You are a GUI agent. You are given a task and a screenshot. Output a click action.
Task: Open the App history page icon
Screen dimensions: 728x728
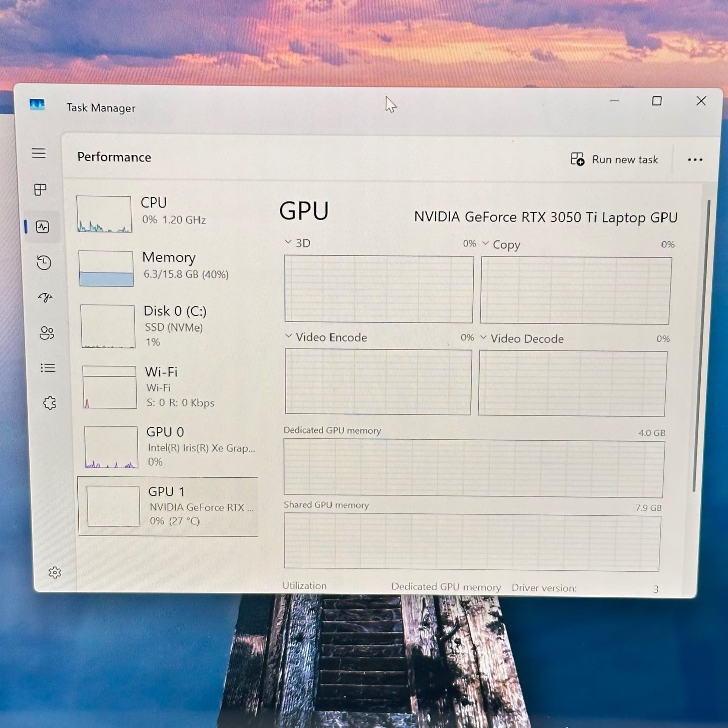coord(44,262)
